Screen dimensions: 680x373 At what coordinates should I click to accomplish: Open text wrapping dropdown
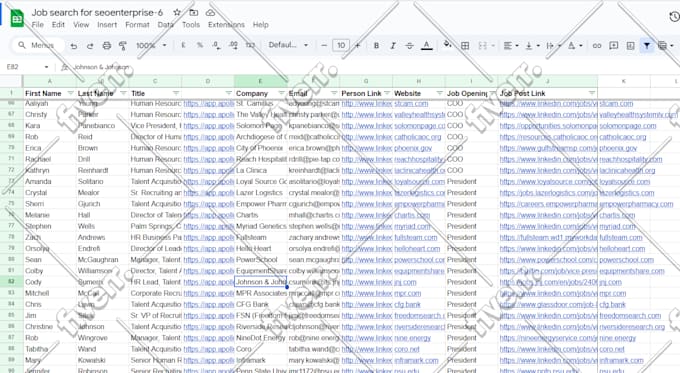pos(554,46)
